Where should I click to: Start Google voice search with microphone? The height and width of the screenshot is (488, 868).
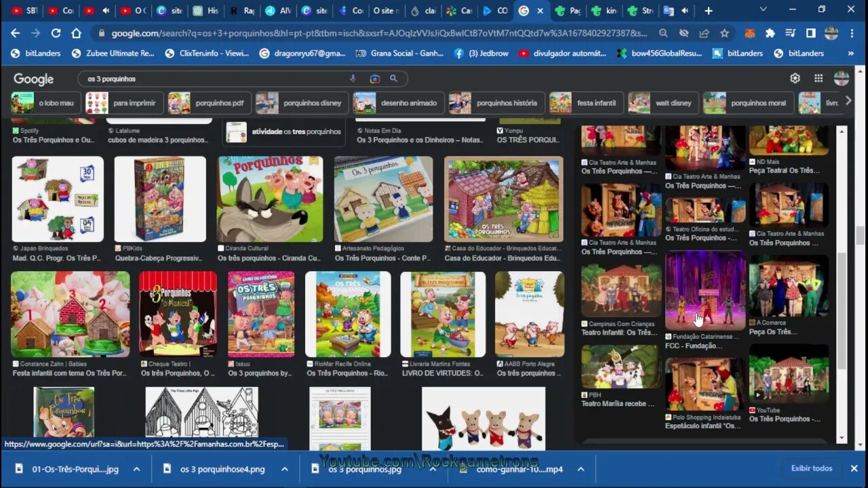[x=353, y=79]
